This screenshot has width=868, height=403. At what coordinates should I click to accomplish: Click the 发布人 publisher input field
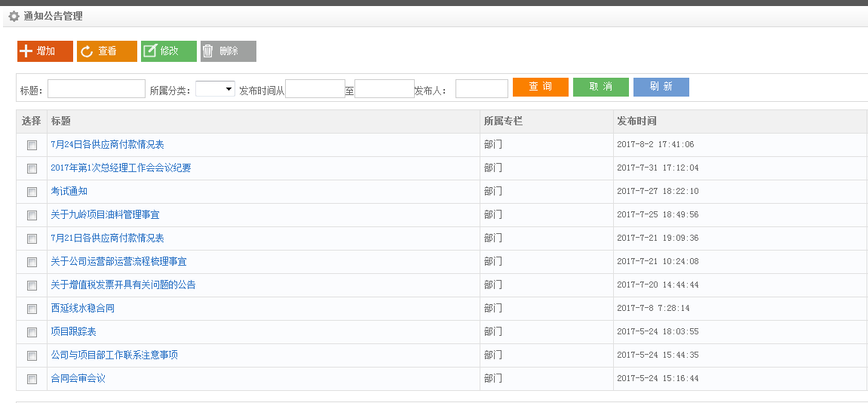481,89
